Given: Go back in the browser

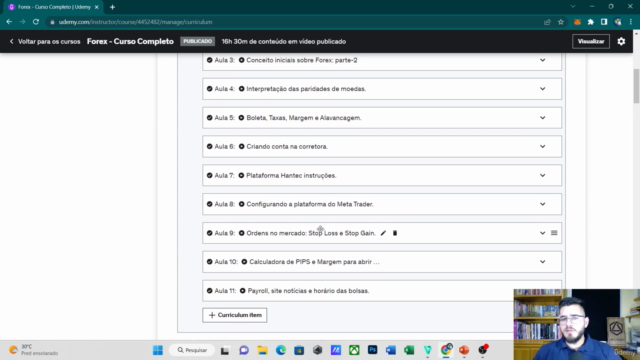Looking at the screenshot, I should [9, 22].
